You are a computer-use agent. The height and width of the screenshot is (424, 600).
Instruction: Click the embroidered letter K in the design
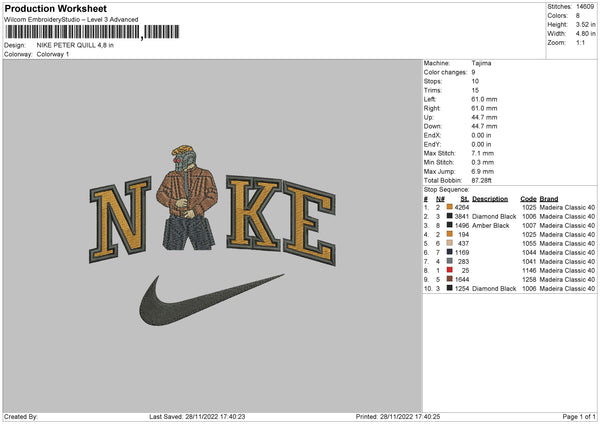click(x=254, y=213)
